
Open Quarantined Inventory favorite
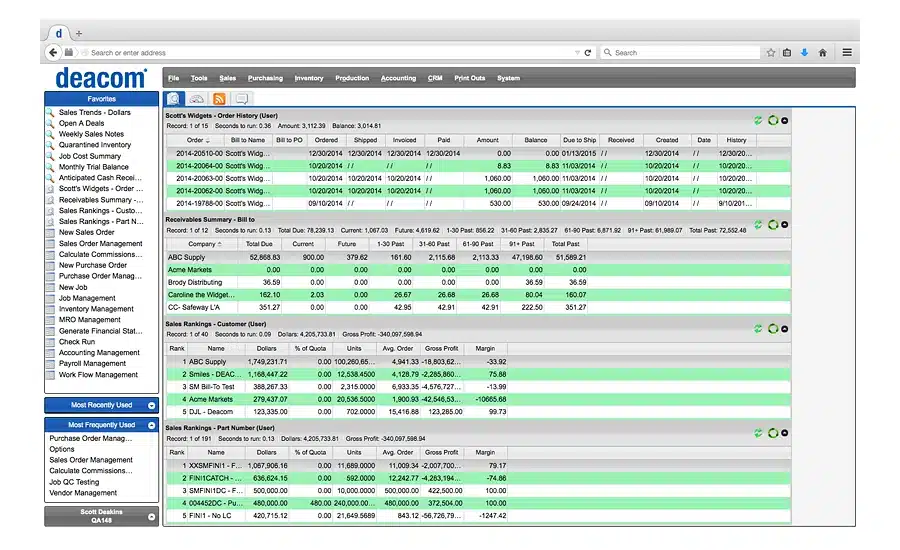tap(95, 145)
